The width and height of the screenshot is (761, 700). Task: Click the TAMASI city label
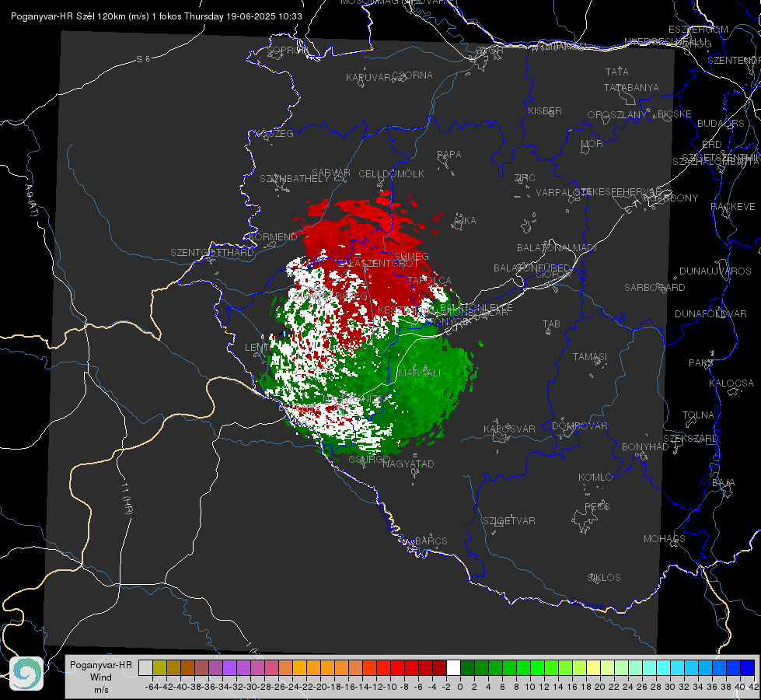[x=590, y=357]
